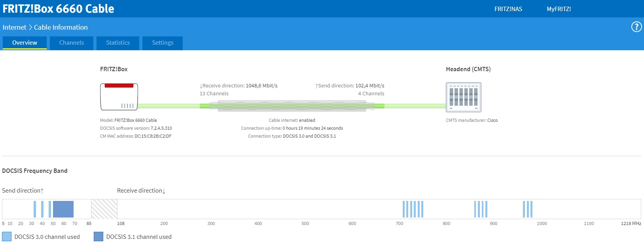
Task: Click the FRITZ!Box 6660 Cable title
Action: click(58, 9)
